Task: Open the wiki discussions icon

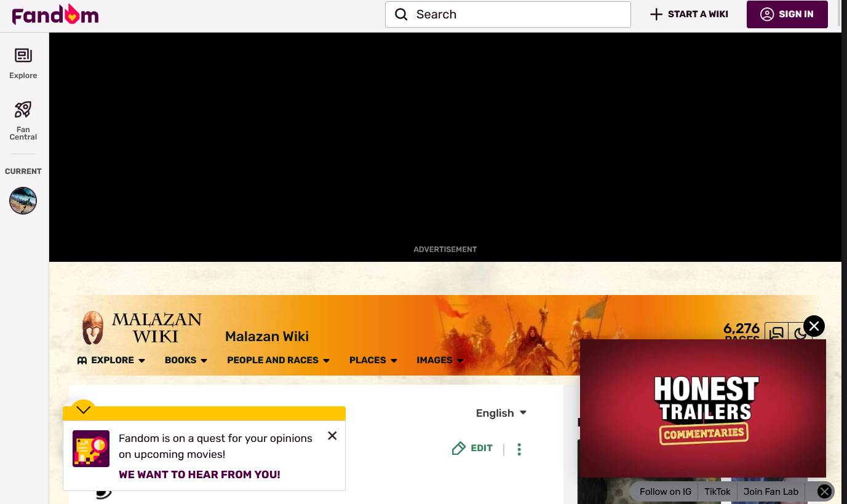Action: point(776,334)
